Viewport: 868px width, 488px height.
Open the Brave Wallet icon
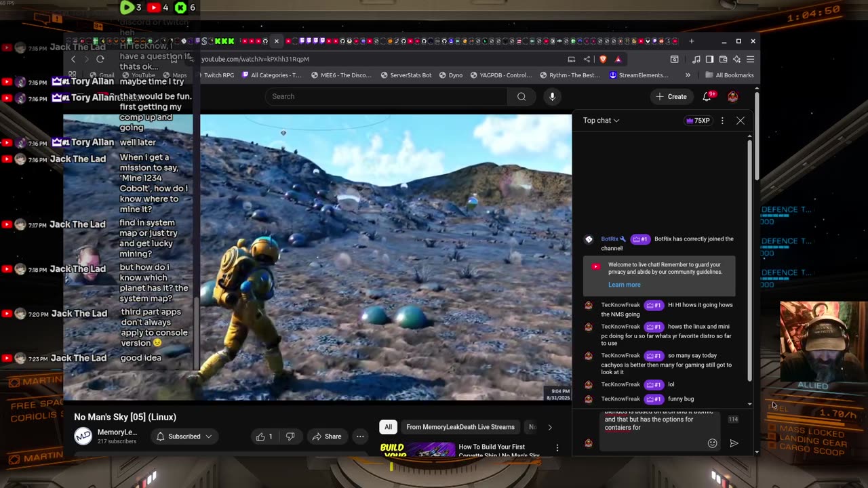pyautogui.click(x=723, y=59)
